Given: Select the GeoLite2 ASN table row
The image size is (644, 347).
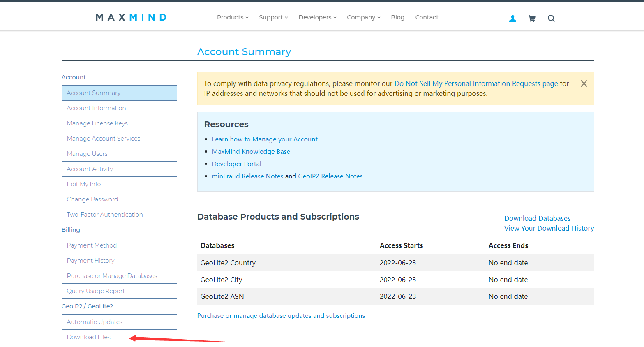Looking at the screenshot, I should click(x=396, y=296).
